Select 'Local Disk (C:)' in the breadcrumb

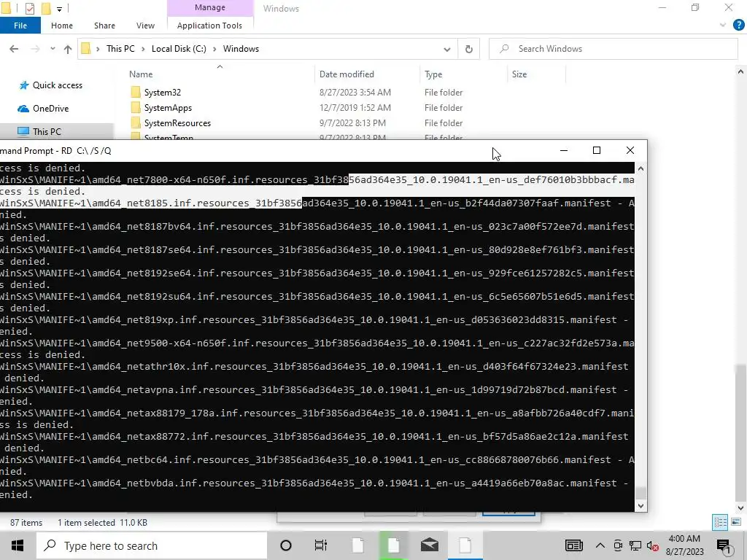click(x=179, y=49)
